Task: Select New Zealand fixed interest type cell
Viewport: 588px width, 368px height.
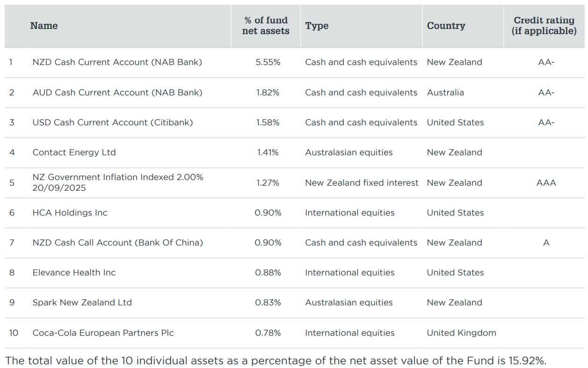Action: [362, 183]
